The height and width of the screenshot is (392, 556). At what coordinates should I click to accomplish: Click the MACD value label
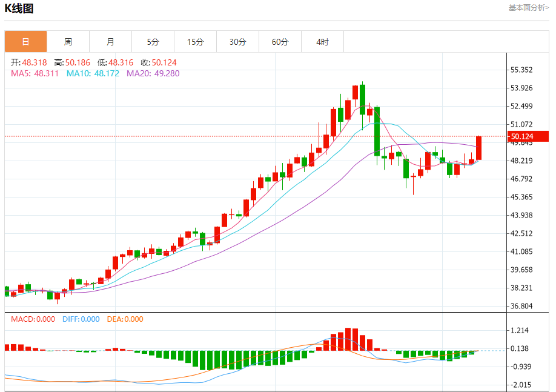point(30,319)
